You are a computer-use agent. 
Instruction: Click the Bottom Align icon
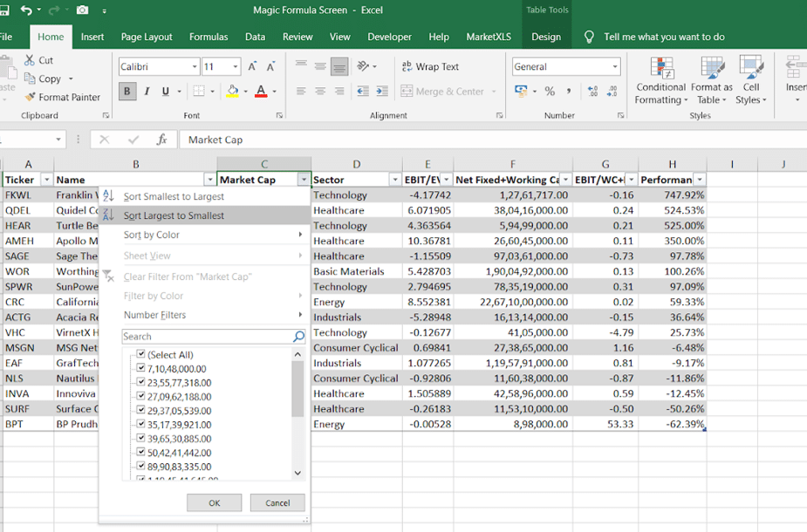click(x=339, y=66)
